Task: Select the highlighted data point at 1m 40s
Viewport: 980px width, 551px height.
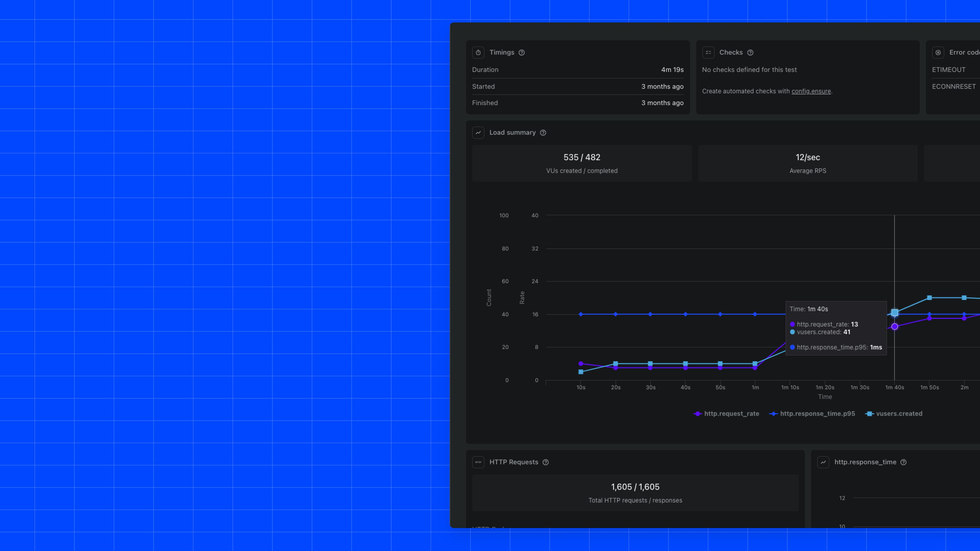Action: [x=895, y=312]
